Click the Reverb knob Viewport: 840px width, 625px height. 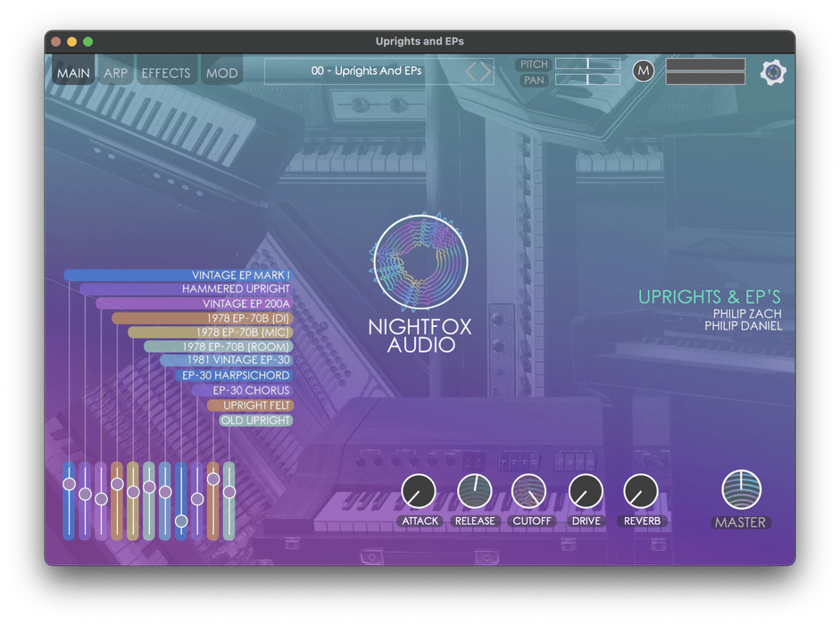[x=641, y=491]
